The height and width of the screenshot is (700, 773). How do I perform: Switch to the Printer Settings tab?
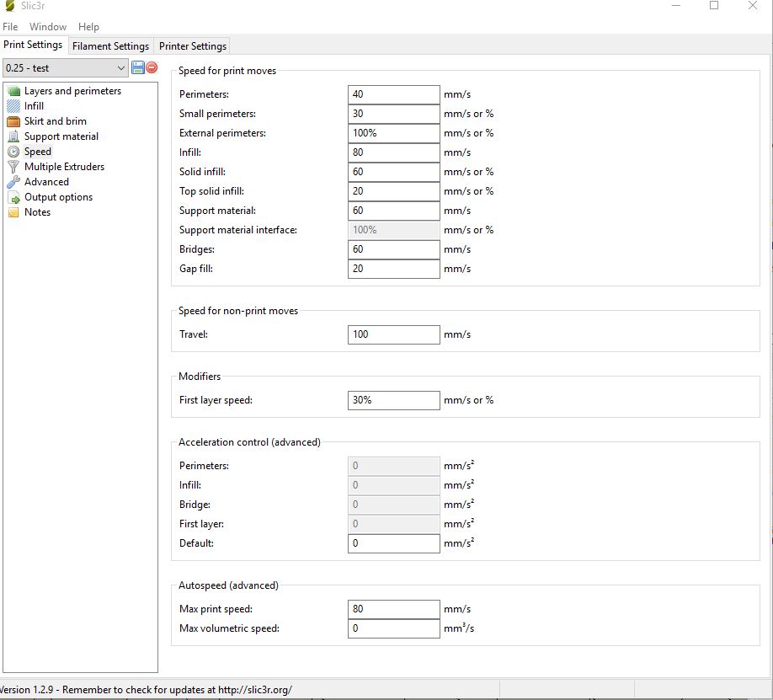click(193, 46)
